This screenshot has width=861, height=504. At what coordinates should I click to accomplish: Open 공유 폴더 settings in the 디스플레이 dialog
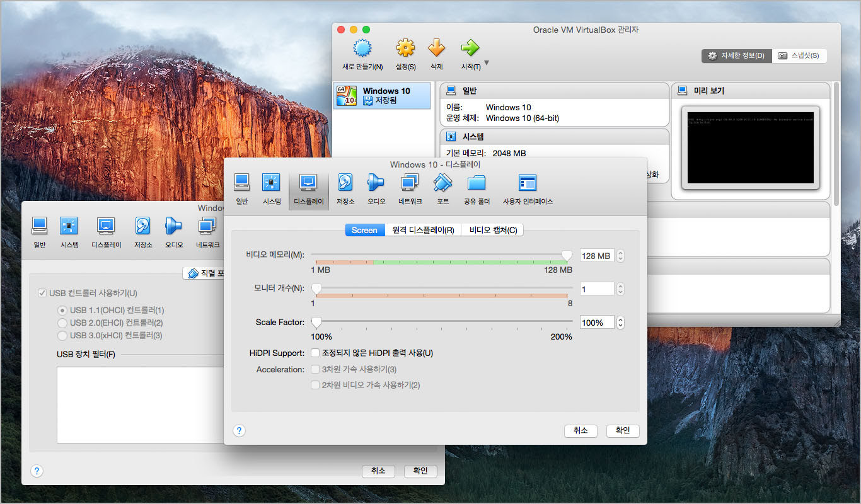[x=477, y=190]
